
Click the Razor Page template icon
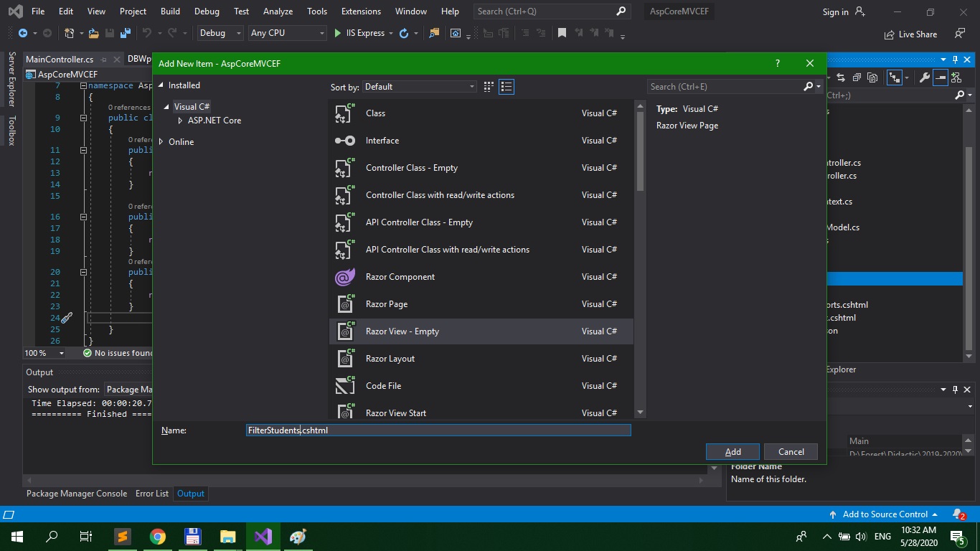click(345, 304)
